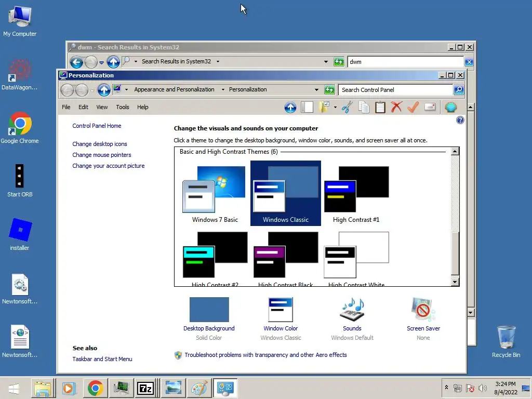Refresh the Personalization address bar
This screenshot has width=532, height=399.
329,90
